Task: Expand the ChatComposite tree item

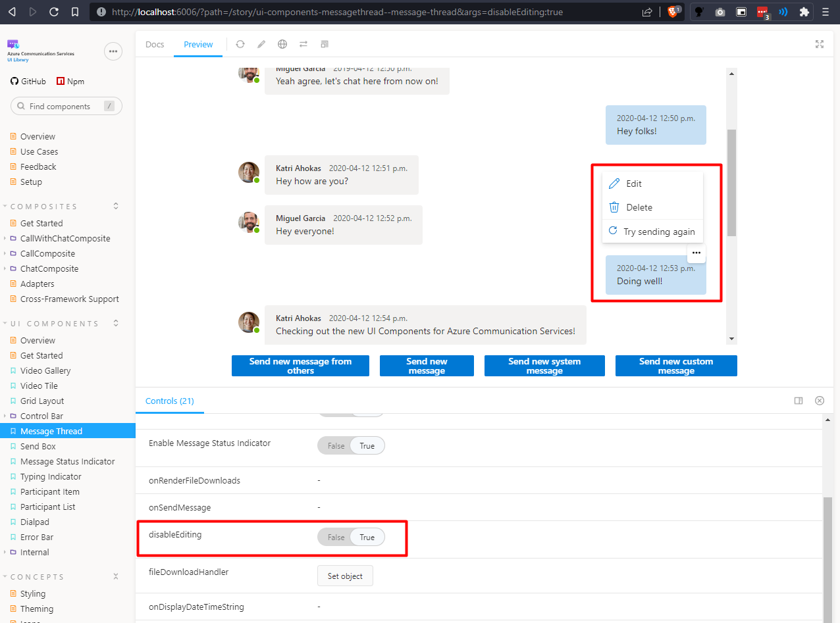Action: tap(5, 268)
